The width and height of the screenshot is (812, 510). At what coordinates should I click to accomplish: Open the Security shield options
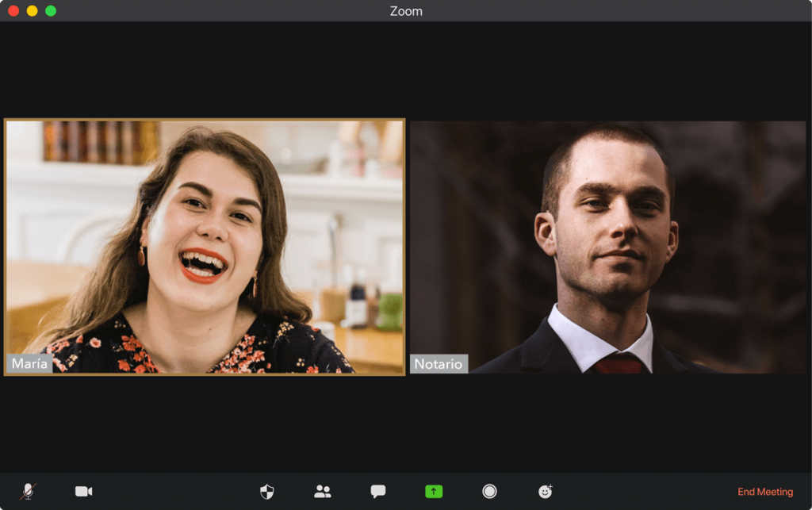(266, 491)
